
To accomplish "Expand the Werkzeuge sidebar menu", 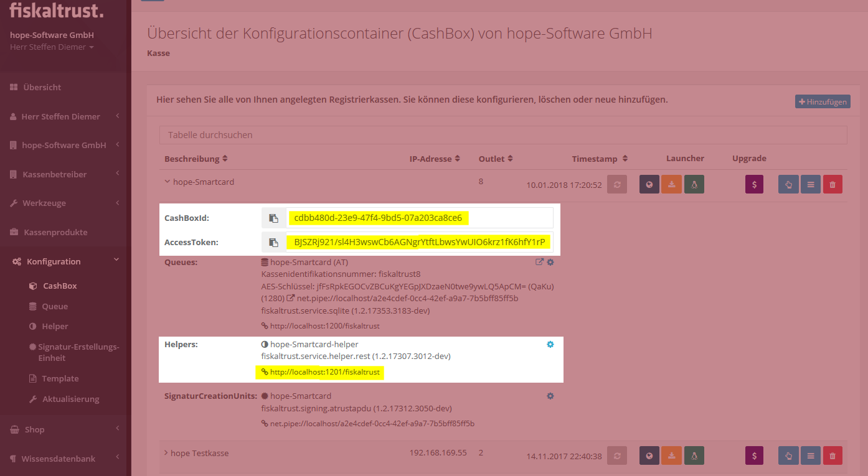I will click(65, 203).
